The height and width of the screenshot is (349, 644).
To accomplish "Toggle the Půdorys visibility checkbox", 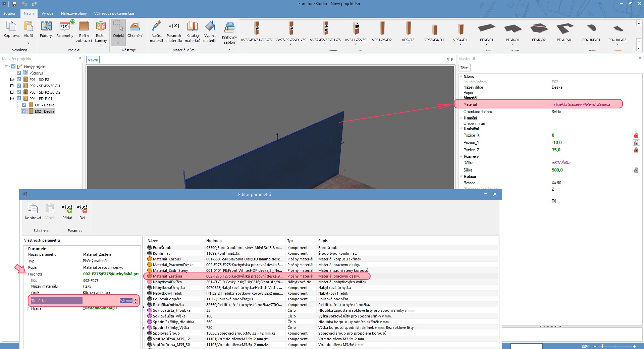I will (19, 73).
